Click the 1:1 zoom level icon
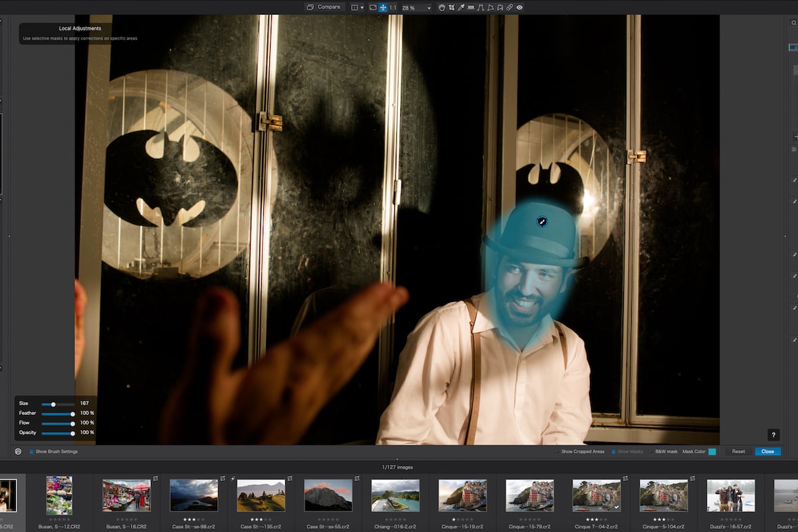Viewport: 798px width, 532px height. (x=393, y=7)
